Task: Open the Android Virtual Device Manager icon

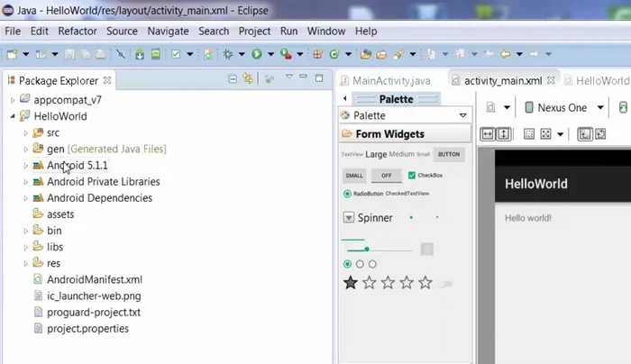Action: coord(156,54)
